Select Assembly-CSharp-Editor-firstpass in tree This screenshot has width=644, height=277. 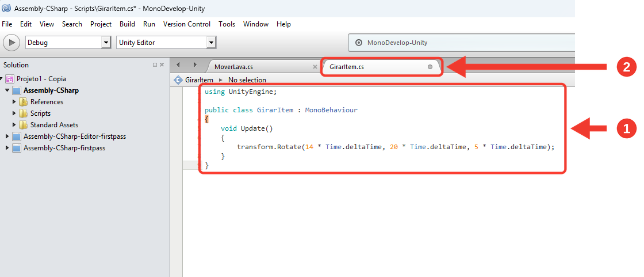click(75, 136)
